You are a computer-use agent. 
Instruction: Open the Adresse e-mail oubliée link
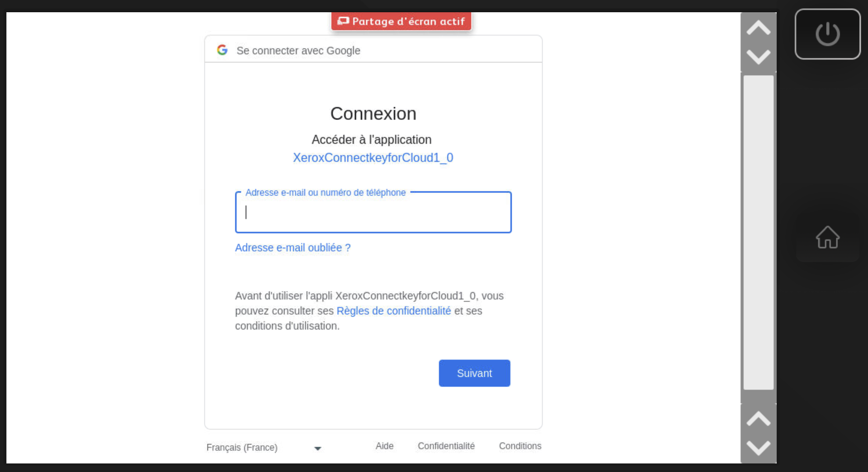(x=293, y=248)
